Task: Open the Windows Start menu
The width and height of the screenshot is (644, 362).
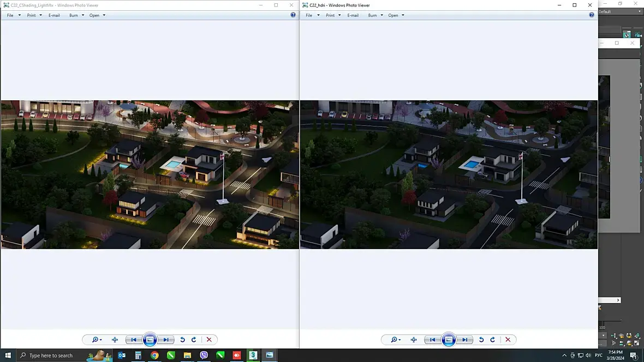Action: 8,355
